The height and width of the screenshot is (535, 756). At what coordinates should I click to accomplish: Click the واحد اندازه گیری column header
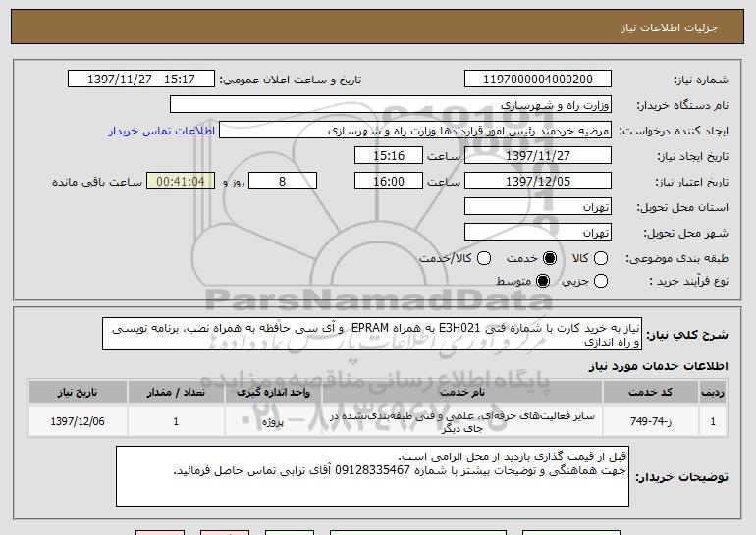[273, 393]
